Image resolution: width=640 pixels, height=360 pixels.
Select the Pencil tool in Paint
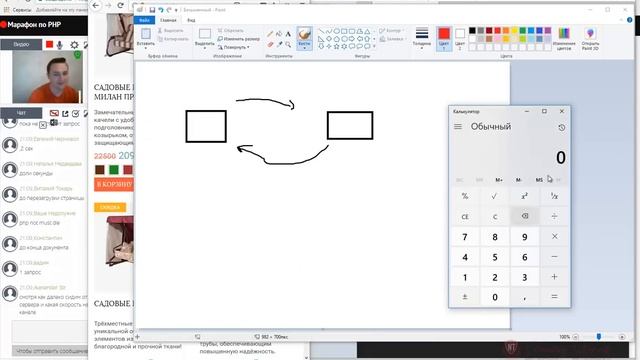tap(270, 34)
